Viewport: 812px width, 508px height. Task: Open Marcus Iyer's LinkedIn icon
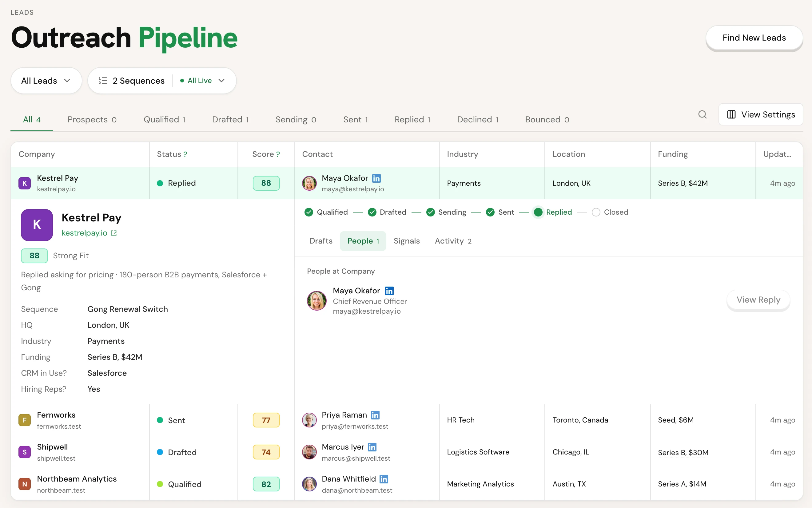372,447
